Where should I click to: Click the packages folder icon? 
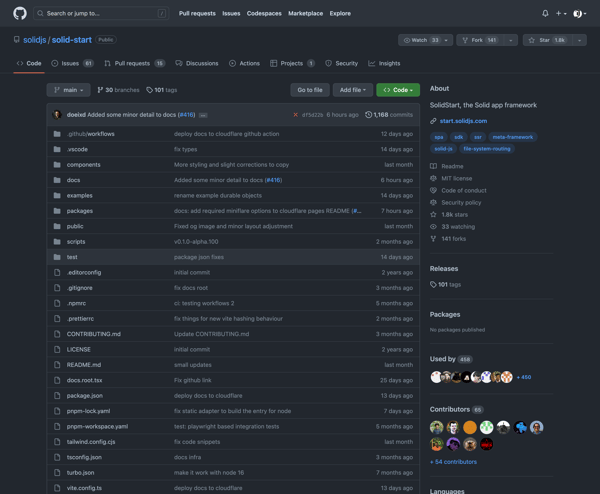(57, 211)
